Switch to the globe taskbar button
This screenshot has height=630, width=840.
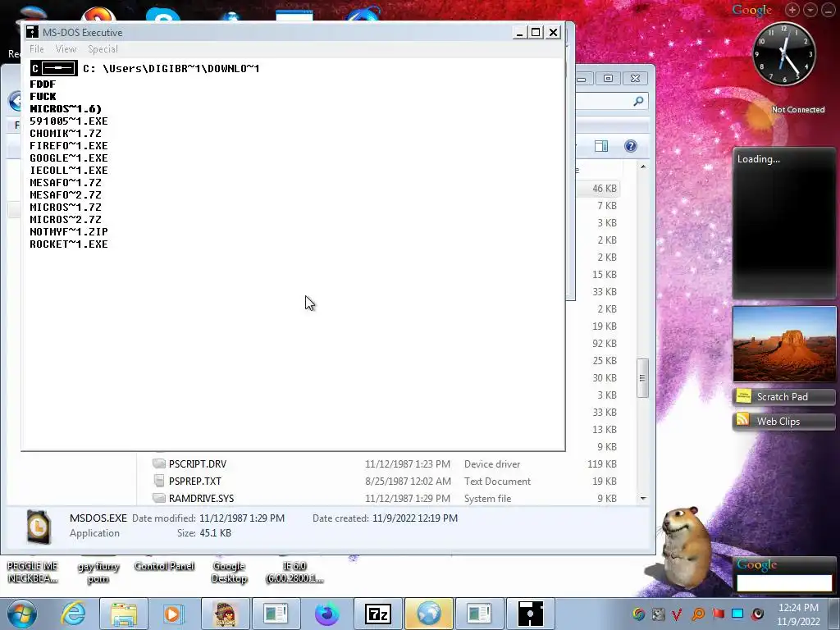[x=429, y=614]
